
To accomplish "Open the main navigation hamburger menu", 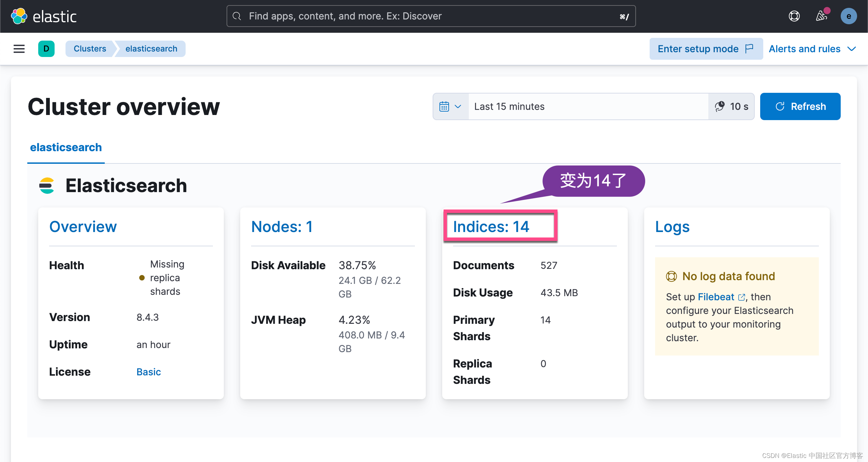I will point(19,48).
